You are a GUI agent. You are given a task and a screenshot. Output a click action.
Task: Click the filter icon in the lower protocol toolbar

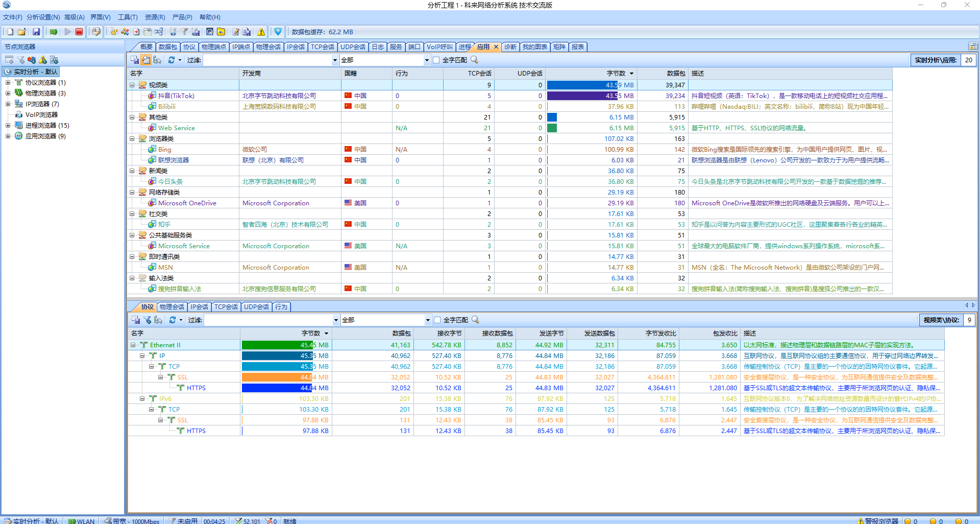tap(147, 320)
